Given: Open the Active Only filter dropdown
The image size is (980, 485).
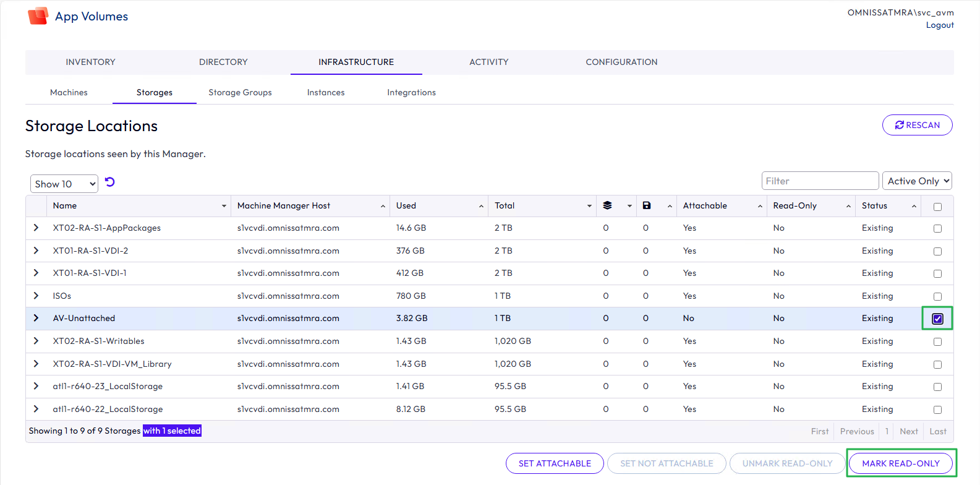Looking at the screenshot, I should click(x=917, y=181).
